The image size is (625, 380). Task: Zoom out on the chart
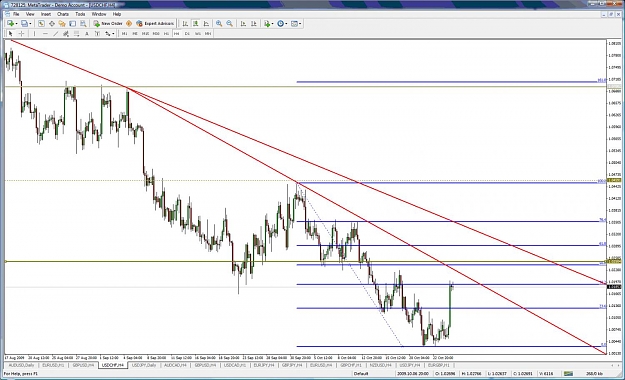tap(230, 24)
